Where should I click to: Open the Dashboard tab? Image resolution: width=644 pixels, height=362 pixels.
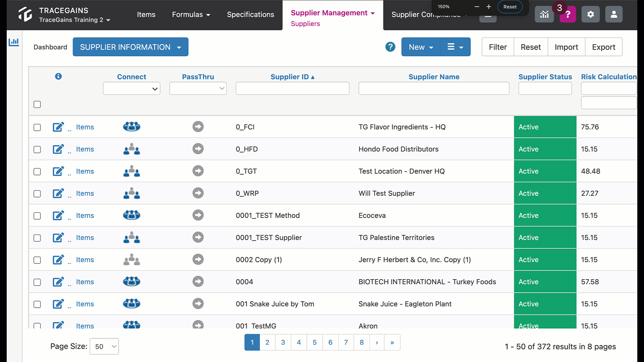coord(50,47)
